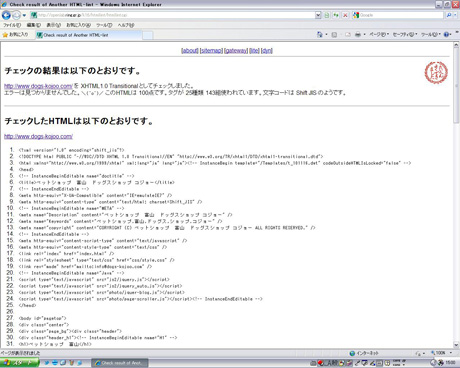Open the 表示 menu
The height and width of the screenshot is (368, 460).
(x=53, y=25)
